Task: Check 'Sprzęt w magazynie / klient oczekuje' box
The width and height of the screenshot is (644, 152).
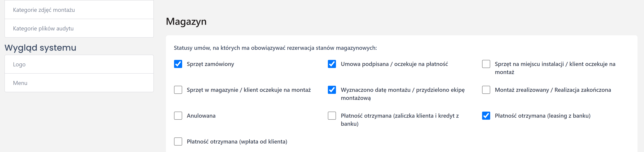Action: 178,90
